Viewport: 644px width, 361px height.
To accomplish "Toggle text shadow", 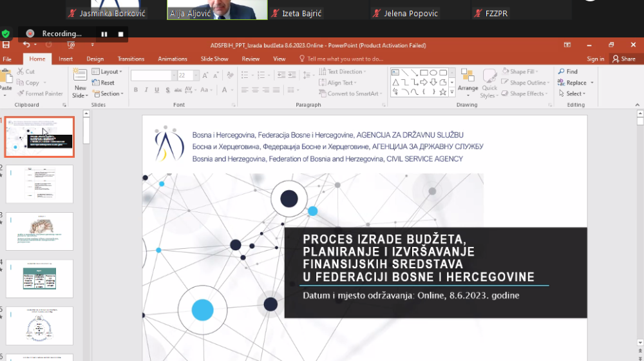I will coord(167,90).
